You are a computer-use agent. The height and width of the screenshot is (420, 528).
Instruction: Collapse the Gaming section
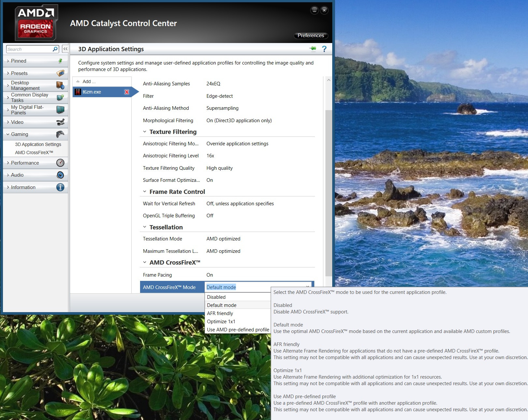pyautogui.click(x=8, y=134)
